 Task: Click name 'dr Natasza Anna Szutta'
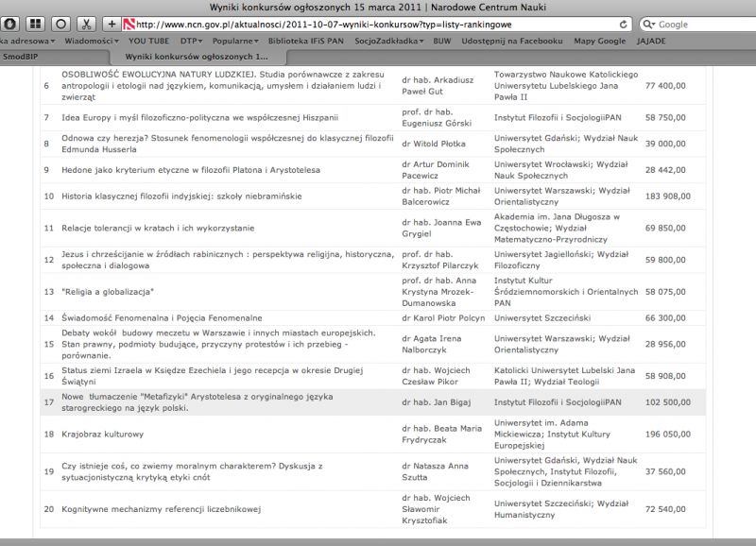(435, 471)
